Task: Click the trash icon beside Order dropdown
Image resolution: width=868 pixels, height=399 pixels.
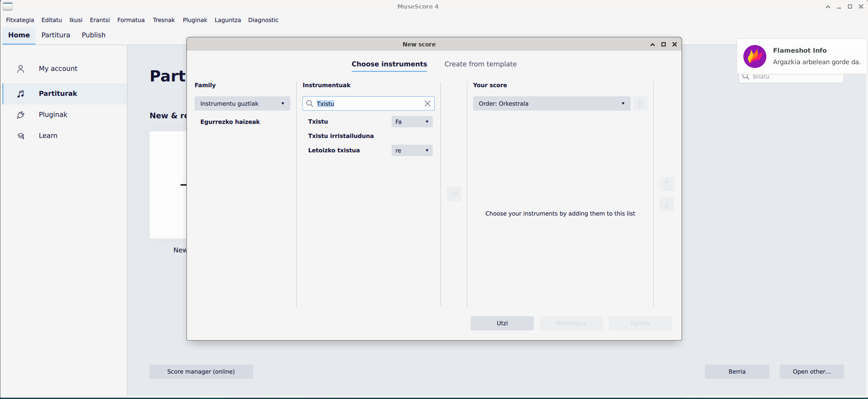Action: 640,103
